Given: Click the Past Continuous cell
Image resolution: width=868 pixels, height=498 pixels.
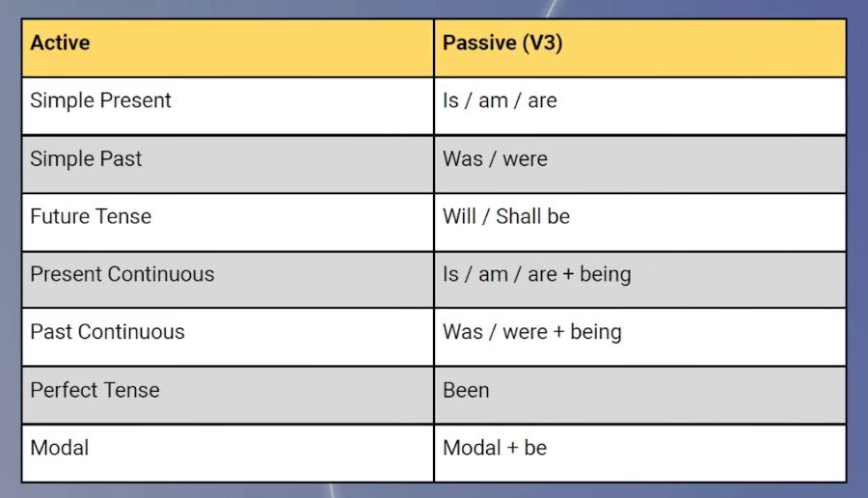Looking at the screenshot, I should (x=228, y=337).
